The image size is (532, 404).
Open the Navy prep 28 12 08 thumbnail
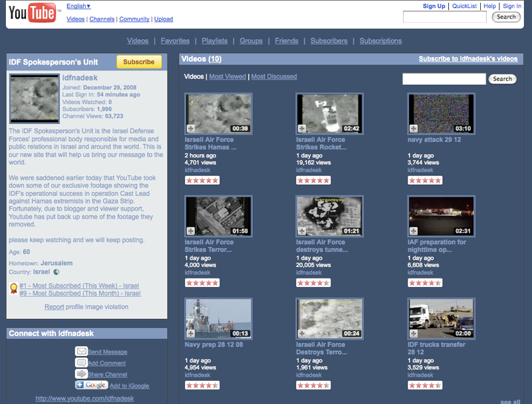[219, 318]
